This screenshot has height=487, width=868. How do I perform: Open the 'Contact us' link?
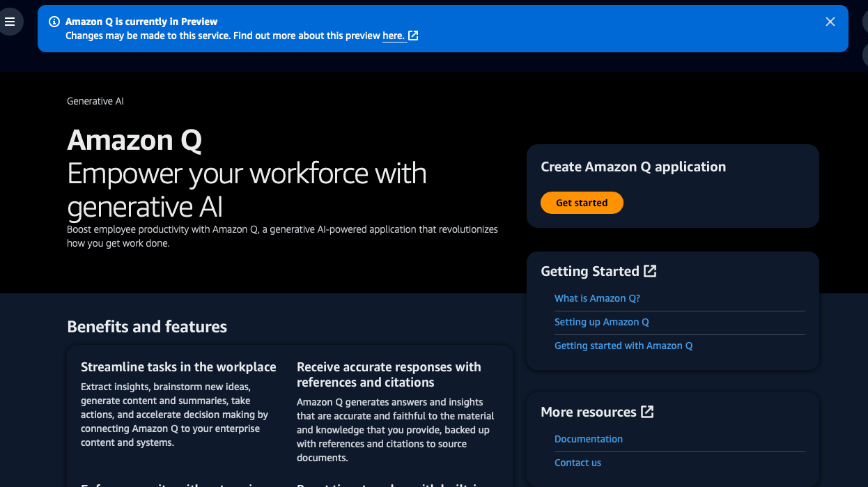(578, 463)
